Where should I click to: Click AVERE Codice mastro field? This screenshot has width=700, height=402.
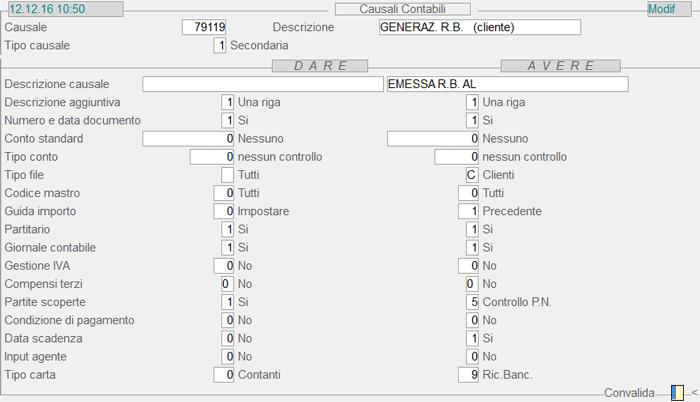pyautogui.click(x=468, y=193)
